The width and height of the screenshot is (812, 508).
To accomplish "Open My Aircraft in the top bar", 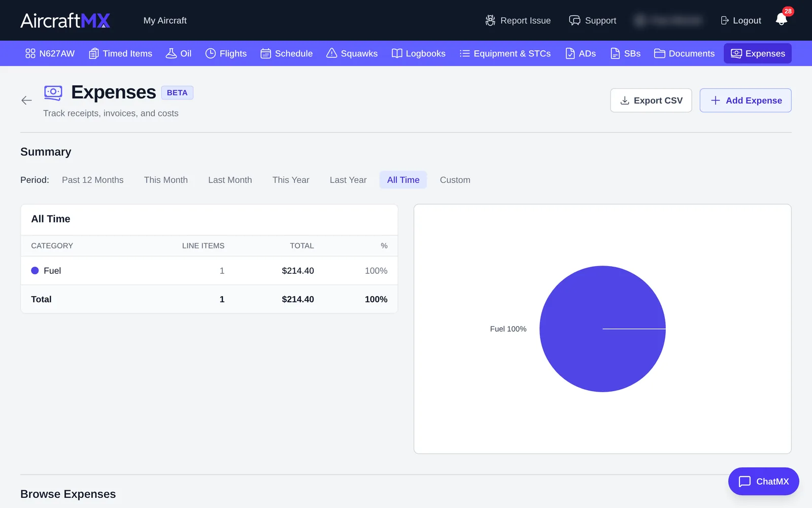I will coord(165,20).
